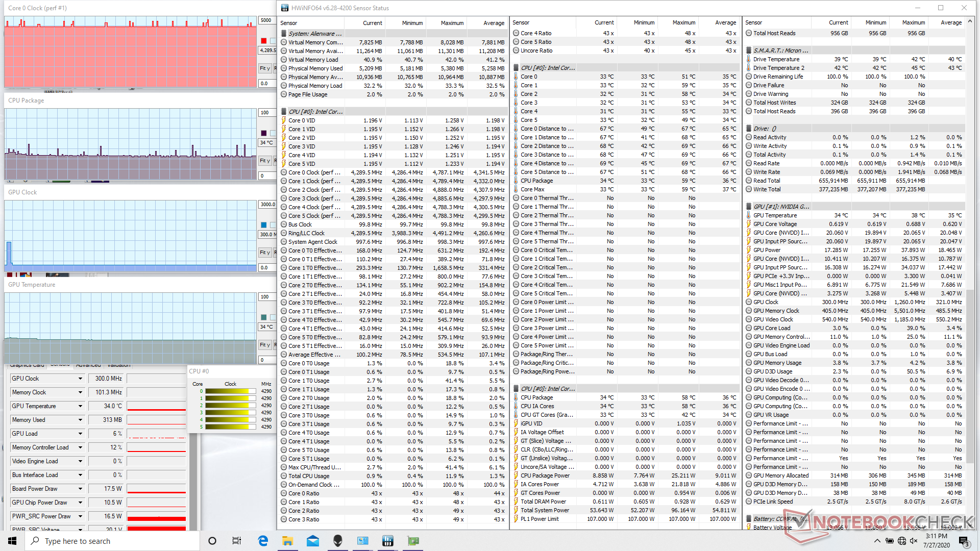The image size is (980, 551).
Task: Click the red color swatch on Core 0 Clock graph
Action: point(263,41)
